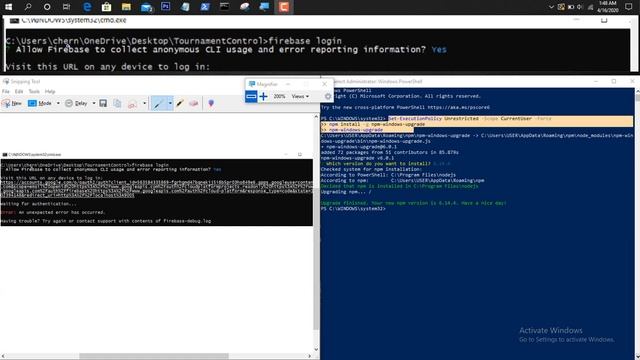Click the Cortana circle icon
Screen dimensions: 640x360
click(x=47, y=7)
